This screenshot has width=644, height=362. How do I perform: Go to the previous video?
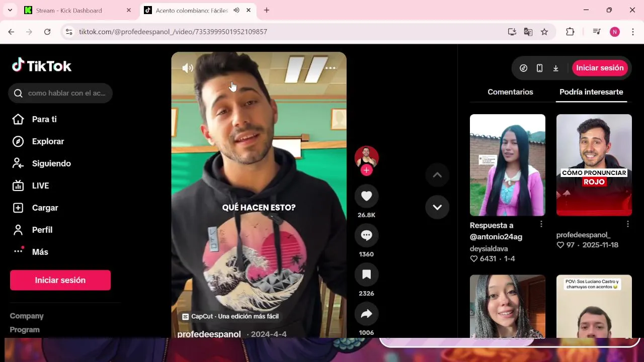[437, 175]
